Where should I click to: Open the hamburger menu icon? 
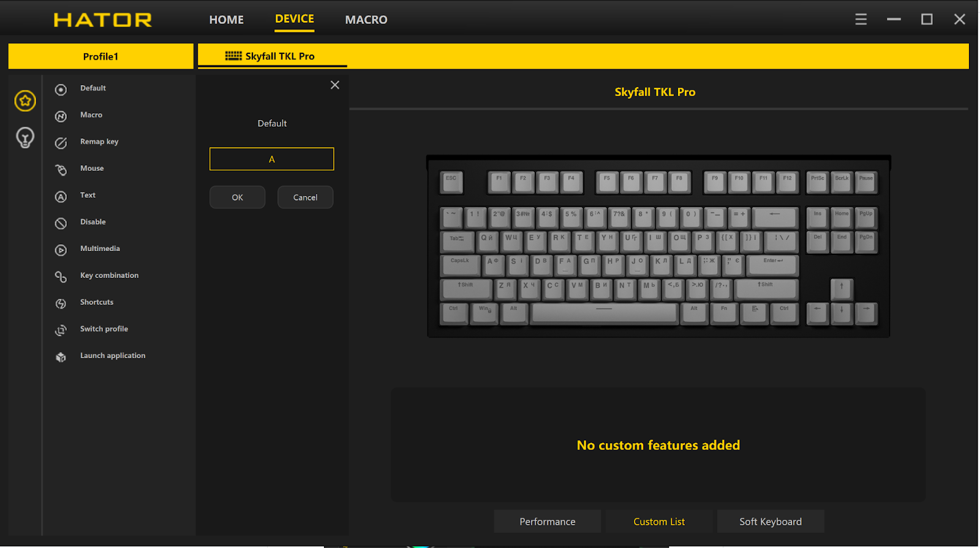pos(861,20)
